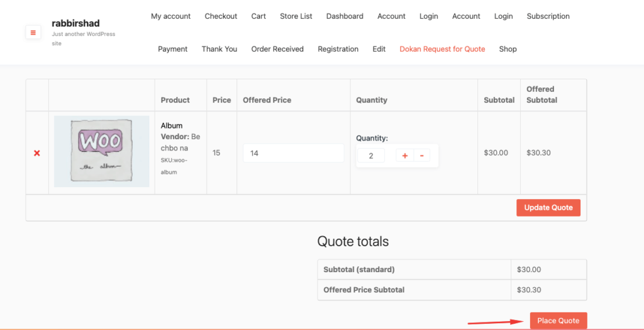This screenshot has height=330, width=644.
Task: Open the Registration menu item
Action: pos(338,49)
